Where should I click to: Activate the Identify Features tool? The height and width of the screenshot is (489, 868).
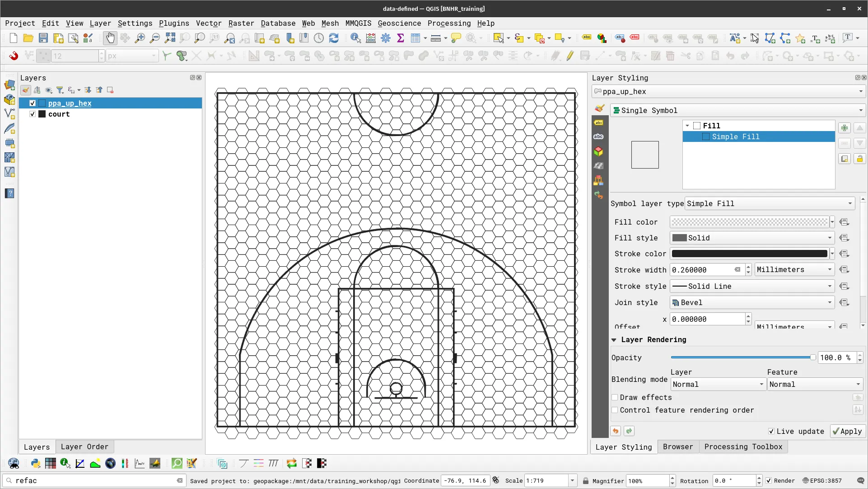point(356,38)
